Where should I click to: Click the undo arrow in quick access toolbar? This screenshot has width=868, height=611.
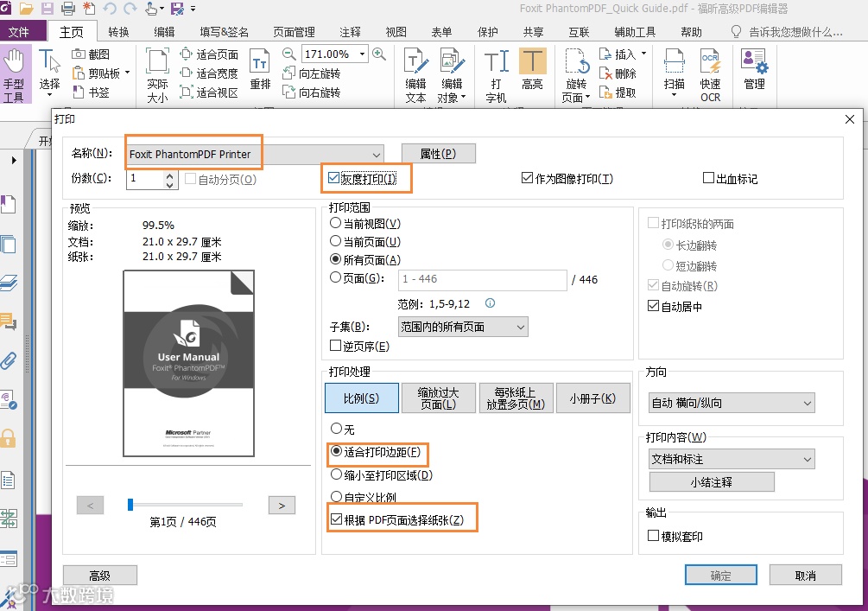[x=110, y=9]
